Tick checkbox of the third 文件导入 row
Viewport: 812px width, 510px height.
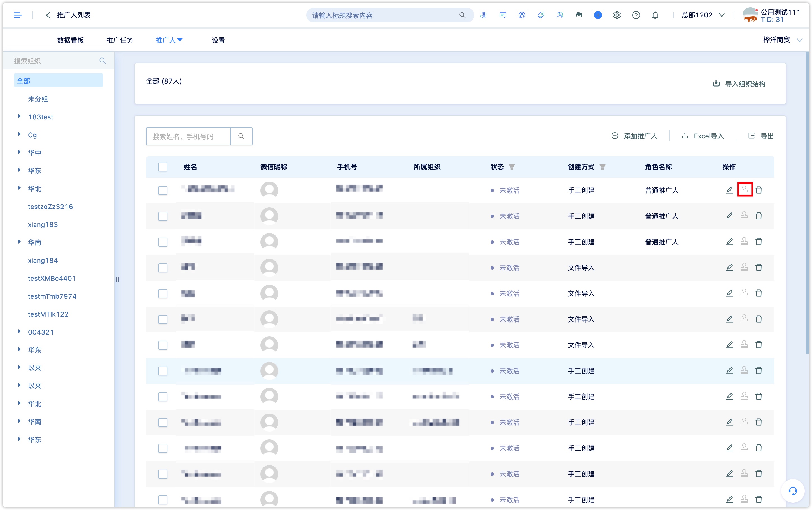163,319
